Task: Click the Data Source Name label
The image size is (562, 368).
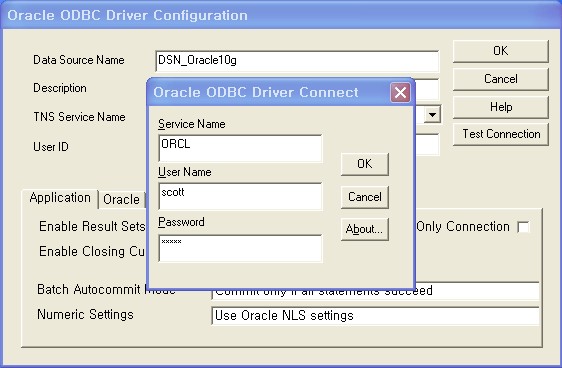Action: point(79,60)
